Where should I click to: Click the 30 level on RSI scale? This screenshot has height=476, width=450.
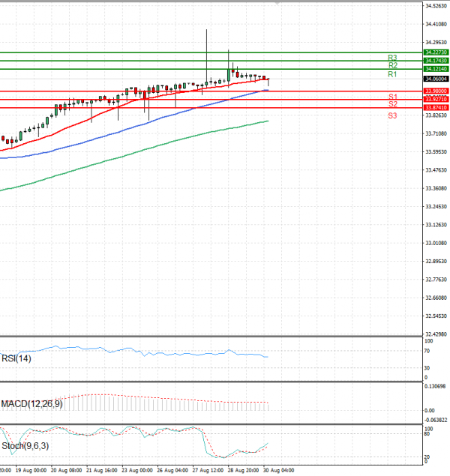coord(427,368)
